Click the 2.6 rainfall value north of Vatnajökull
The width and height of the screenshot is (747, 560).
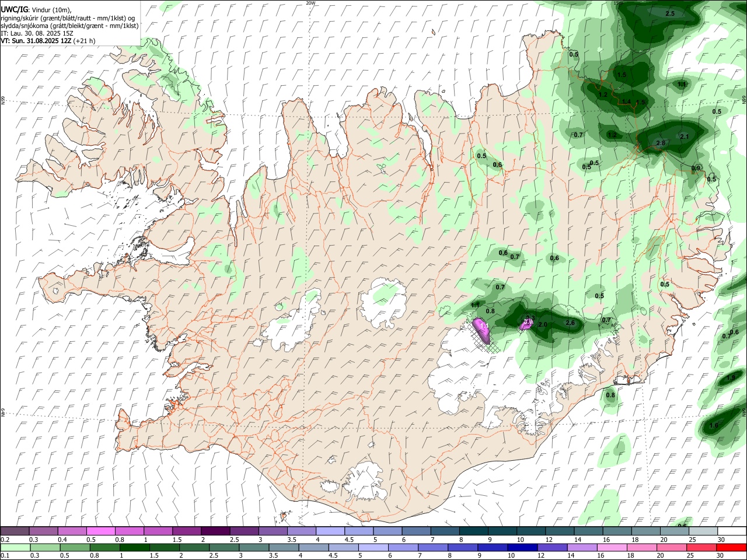click(570, 323)
